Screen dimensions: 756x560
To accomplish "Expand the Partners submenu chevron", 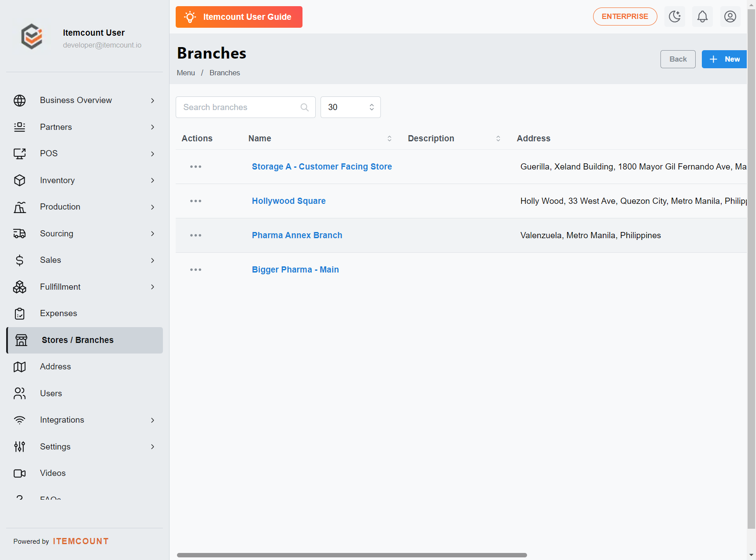I will coord(152,127).
